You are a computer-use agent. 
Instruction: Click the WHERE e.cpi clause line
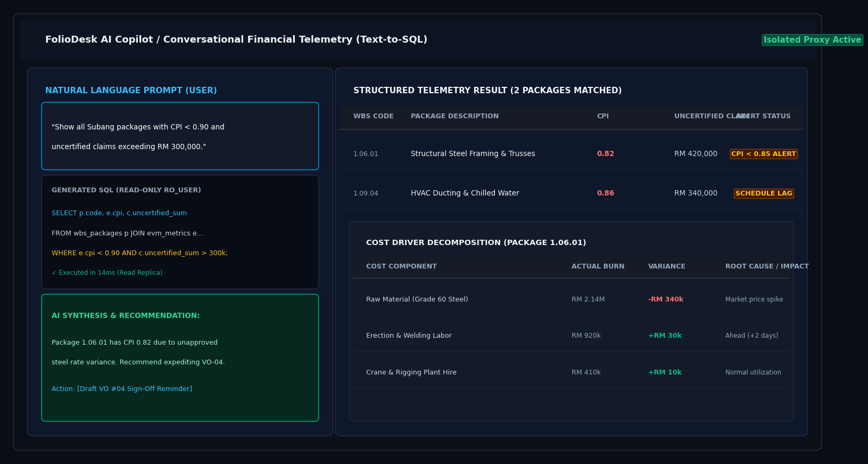139,253
